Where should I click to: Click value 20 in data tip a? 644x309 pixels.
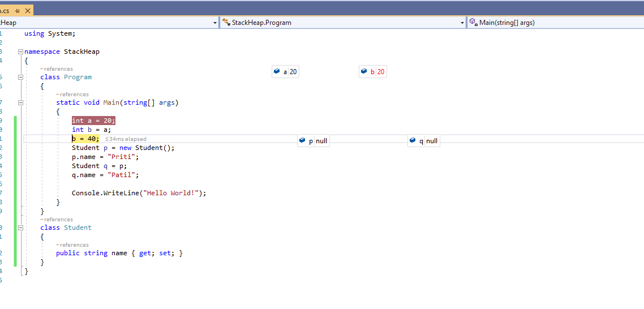294,72
